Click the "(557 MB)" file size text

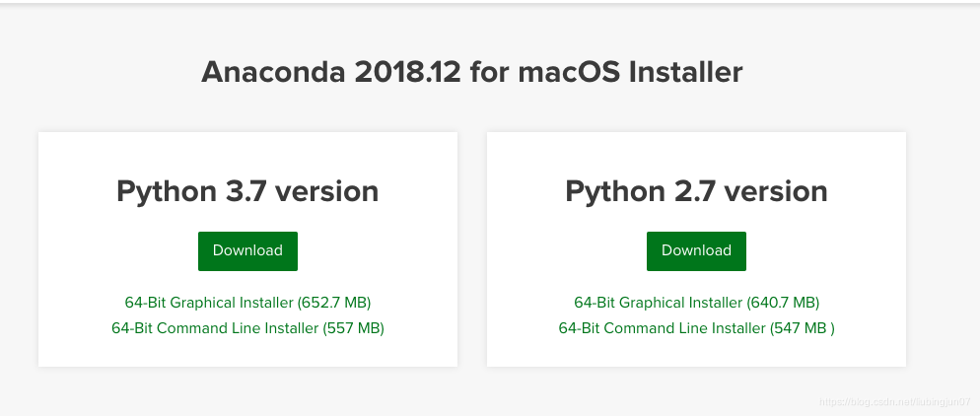click(353, 328)
